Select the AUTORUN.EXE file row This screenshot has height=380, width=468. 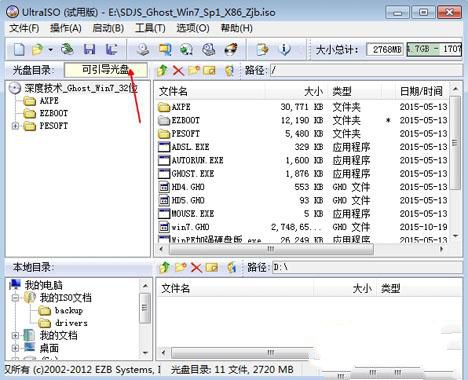[302, 160]
